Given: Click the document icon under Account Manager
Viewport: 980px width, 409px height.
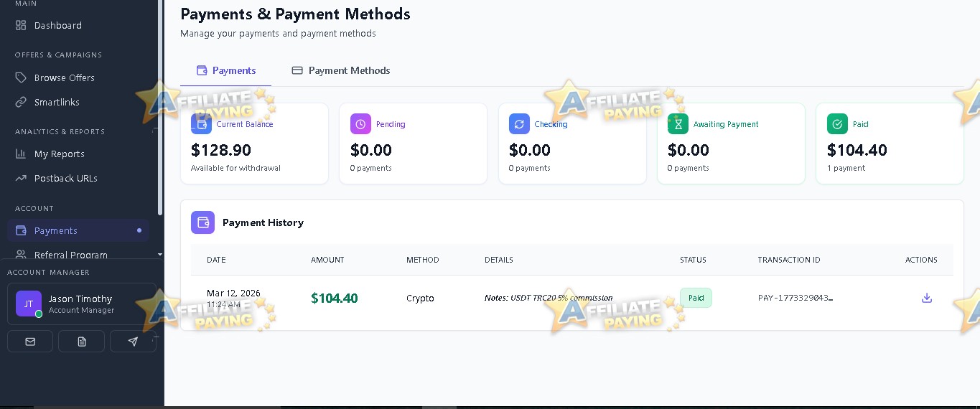Looking at the screenshot, I should [x=81, y=342].
